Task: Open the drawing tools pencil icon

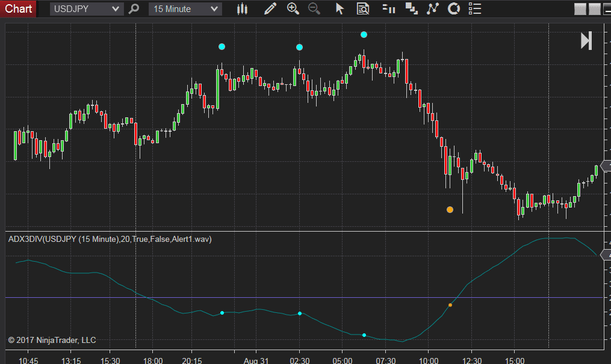Action: click(270, 8)
